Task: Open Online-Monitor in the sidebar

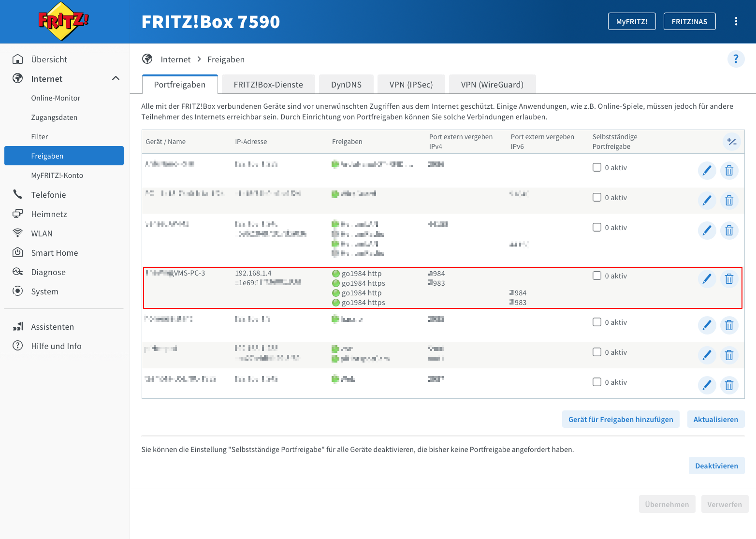Action: pos(56,98)
